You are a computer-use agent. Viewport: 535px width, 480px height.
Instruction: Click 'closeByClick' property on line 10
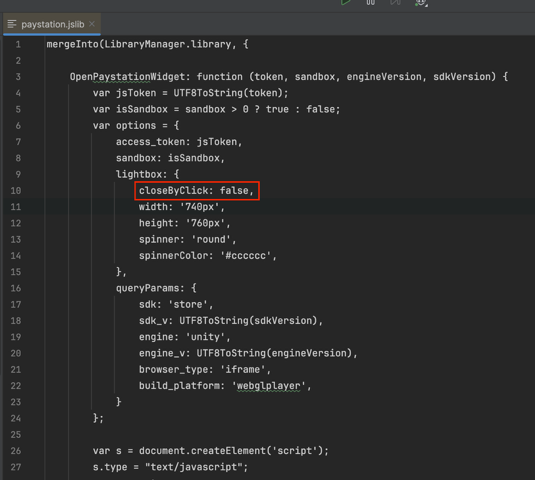pyautogui.click(x=173, y=191)
